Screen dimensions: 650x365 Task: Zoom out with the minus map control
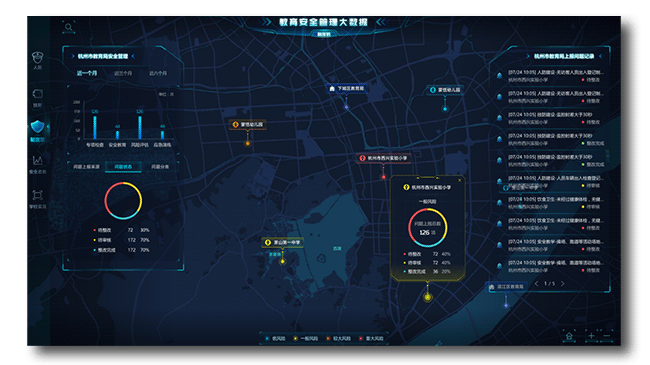coord(606,336)
